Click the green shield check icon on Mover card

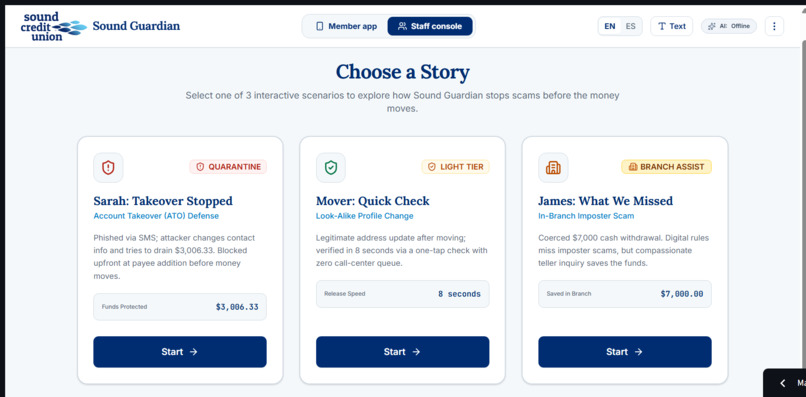[331, 167]
